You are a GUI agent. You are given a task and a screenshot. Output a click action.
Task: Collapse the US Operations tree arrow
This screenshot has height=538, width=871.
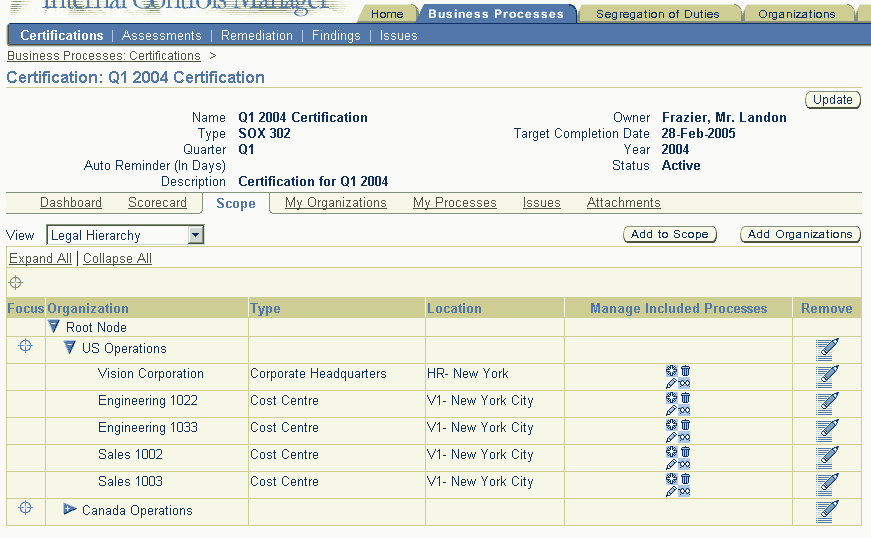coord(69,348)
